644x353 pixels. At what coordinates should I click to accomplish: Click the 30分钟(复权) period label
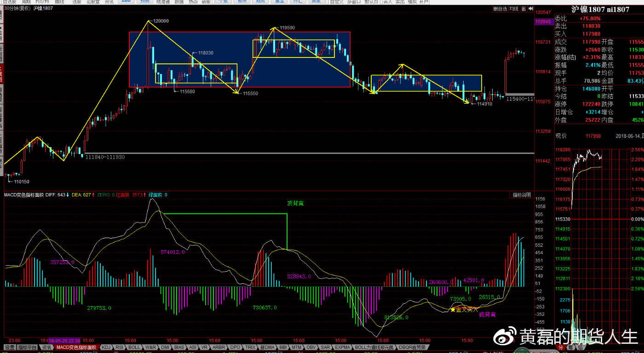click(17, 8)
